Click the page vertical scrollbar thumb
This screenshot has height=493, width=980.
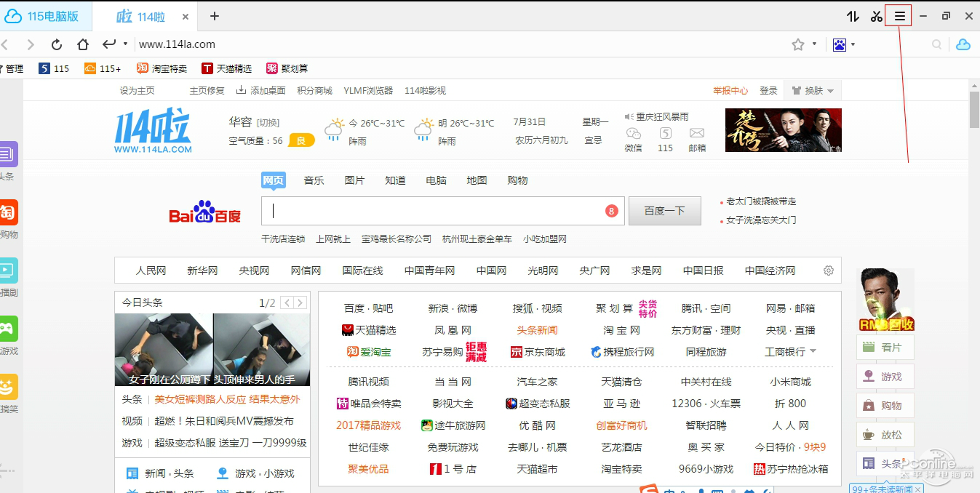974,111
